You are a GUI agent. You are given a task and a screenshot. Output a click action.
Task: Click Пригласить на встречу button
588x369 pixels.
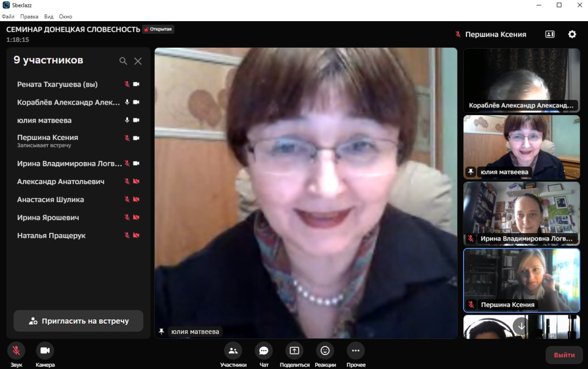pos(78,321)
